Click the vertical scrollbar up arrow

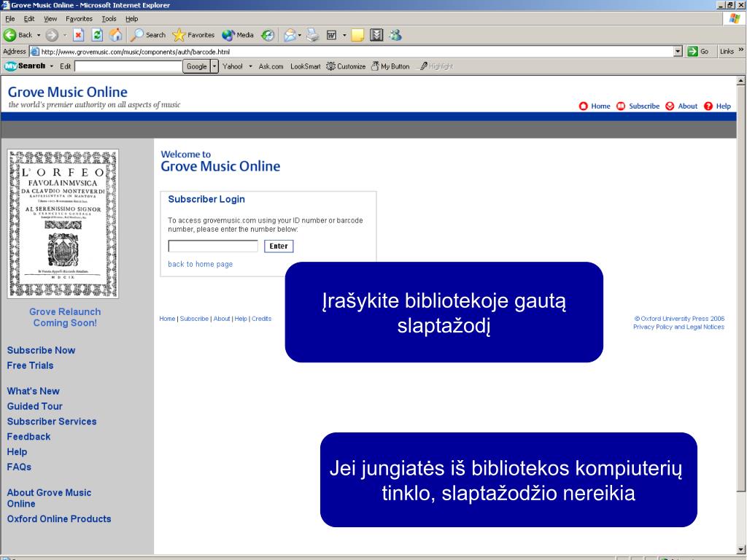(x=741, y=81)
